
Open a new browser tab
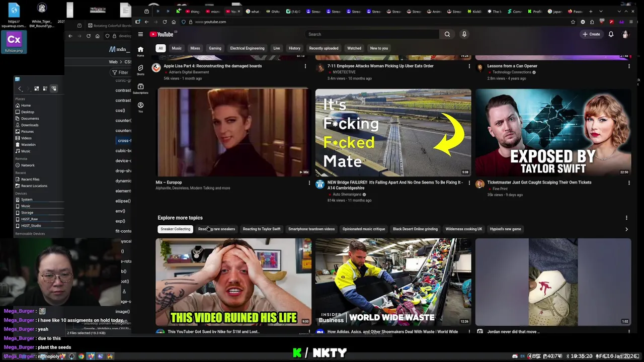590,11
